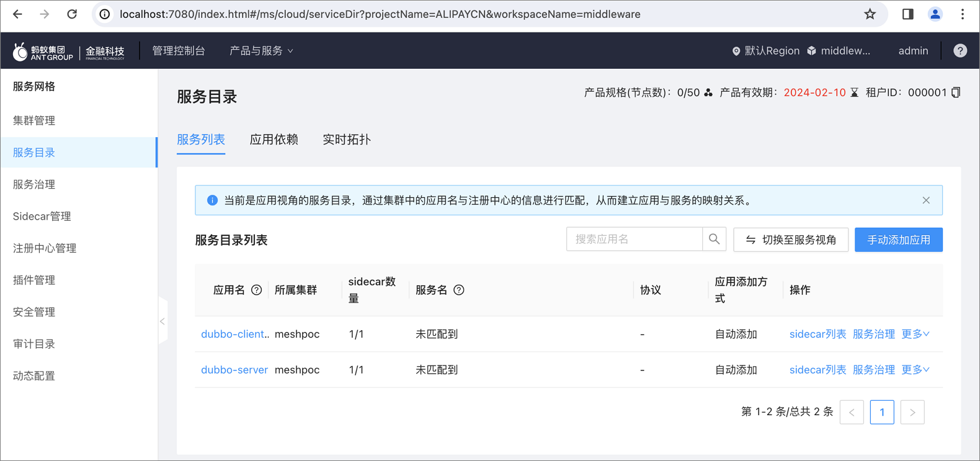Go to previous page in pagination
Viewport: 980px width, 461px height.
tap(852, 412)
